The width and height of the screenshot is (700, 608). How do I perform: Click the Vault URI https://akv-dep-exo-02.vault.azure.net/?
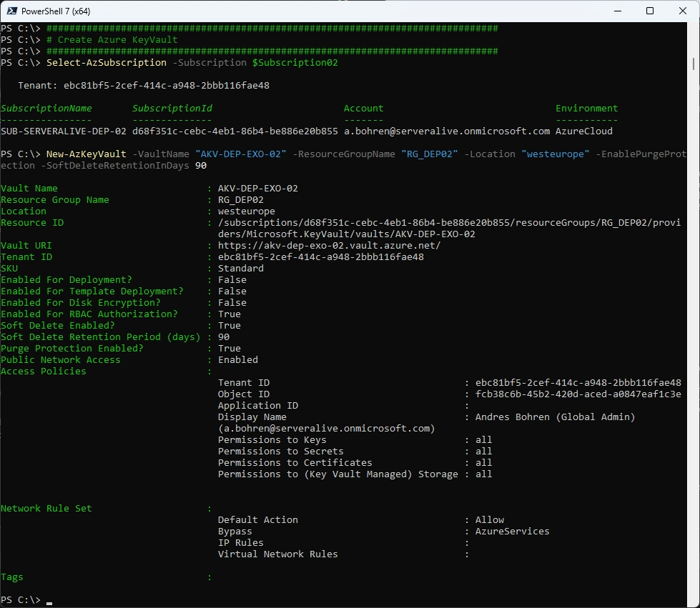pyautogui.click(x=329, y=245)
